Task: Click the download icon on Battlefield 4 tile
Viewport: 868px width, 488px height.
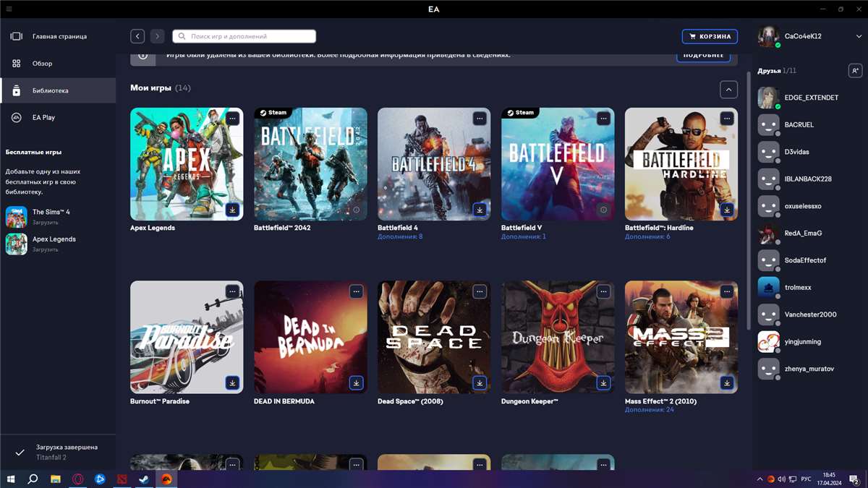Action: [x=480, y=210]
